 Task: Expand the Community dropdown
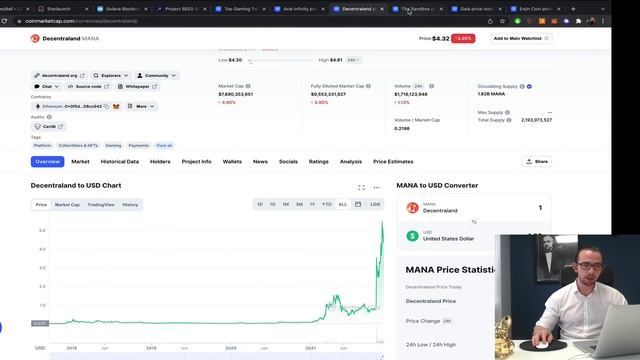point(157,76)
